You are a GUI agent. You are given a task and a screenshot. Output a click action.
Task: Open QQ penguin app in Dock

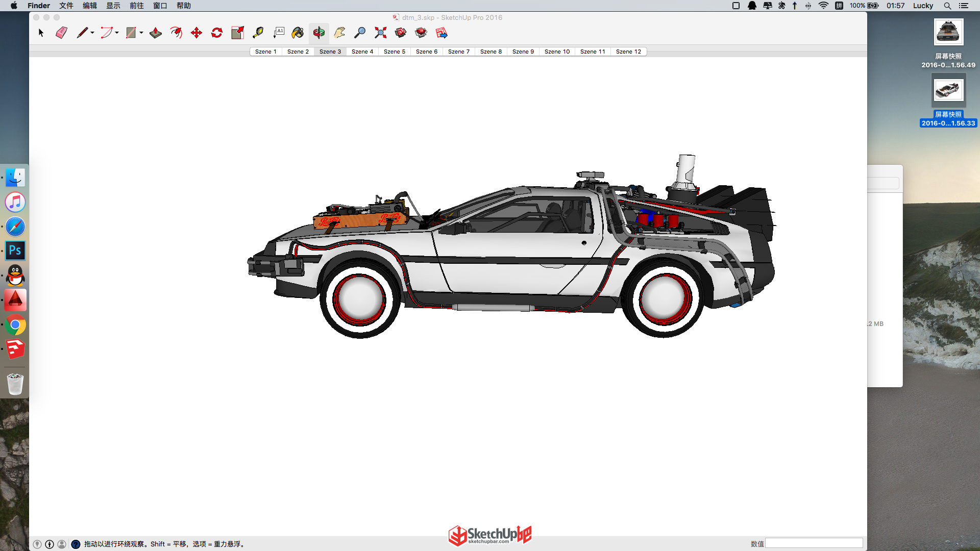coord(15,275)
